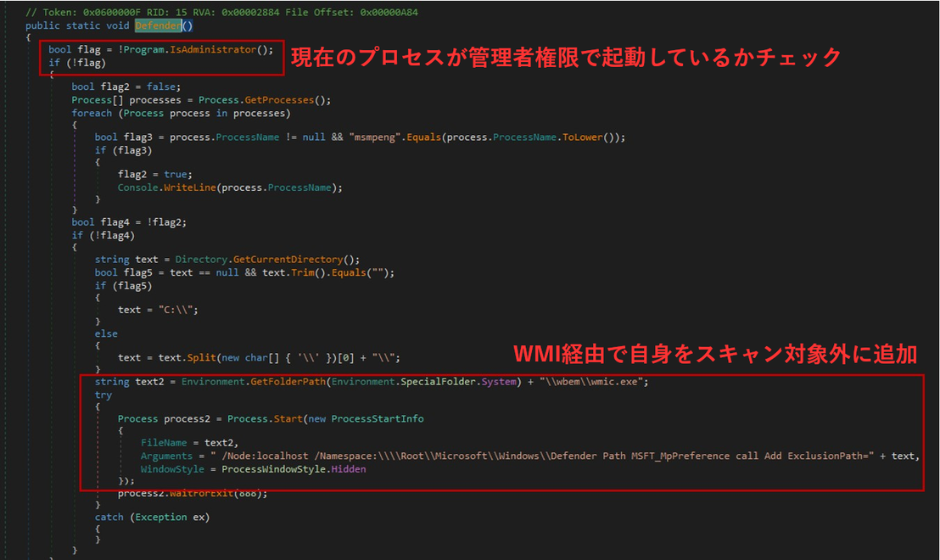Click the ProcessWindowStyle type name
Image resolution: width=940 pixels, height=560 pixels.
tap(273, 469)
